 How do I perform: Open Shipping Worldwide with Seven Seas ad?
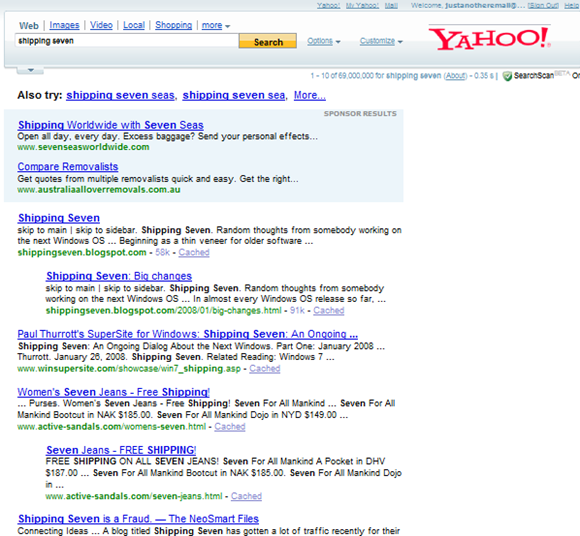[x=111, y=125]
